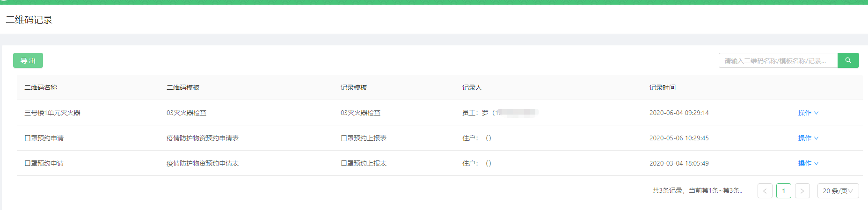
Task: Open 操作 menu for the 2020-06-04 record
Action: tap(808, 113)
